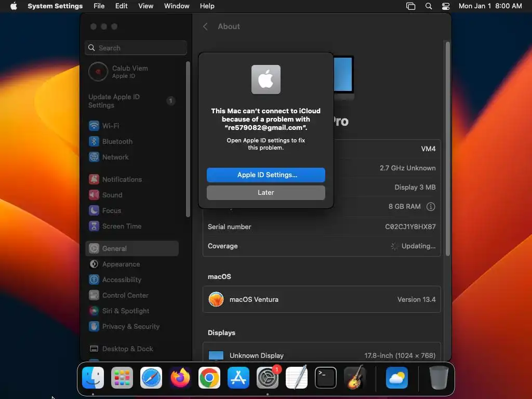The width and height of the screenshot is (532, 399).
Task: Launch Google Chrome from the Dock
Action: [x=209, y=378]
